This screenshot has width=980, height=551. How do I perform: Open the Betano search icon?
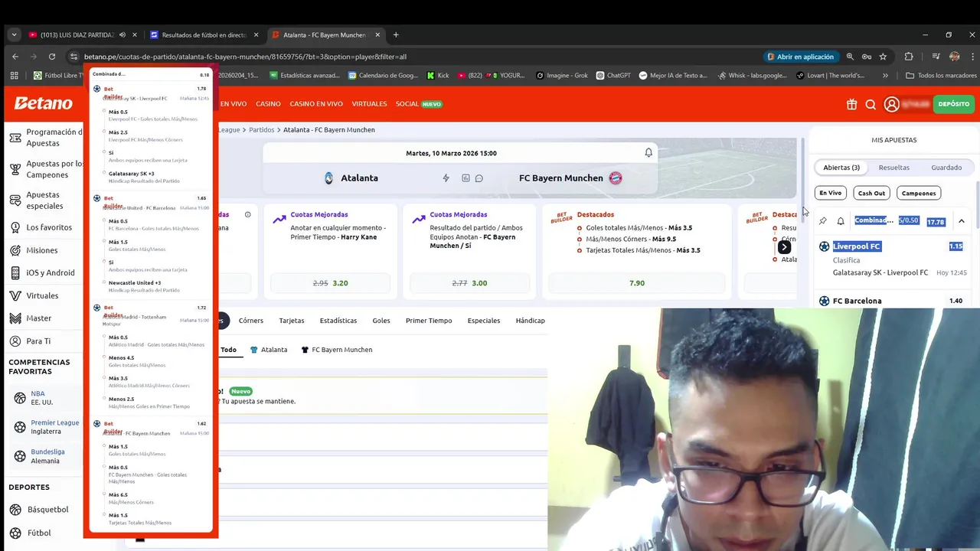[871, 104]
